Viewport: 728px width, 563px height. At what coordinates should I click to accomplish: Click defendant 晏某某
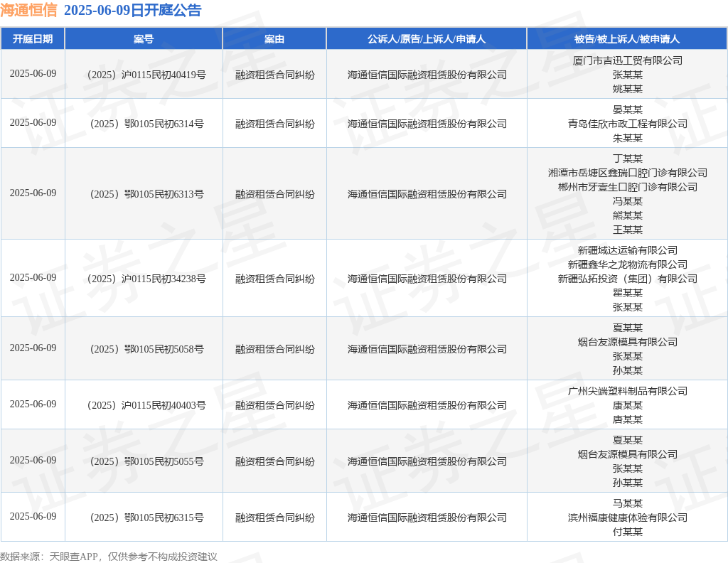click(628, 109)
